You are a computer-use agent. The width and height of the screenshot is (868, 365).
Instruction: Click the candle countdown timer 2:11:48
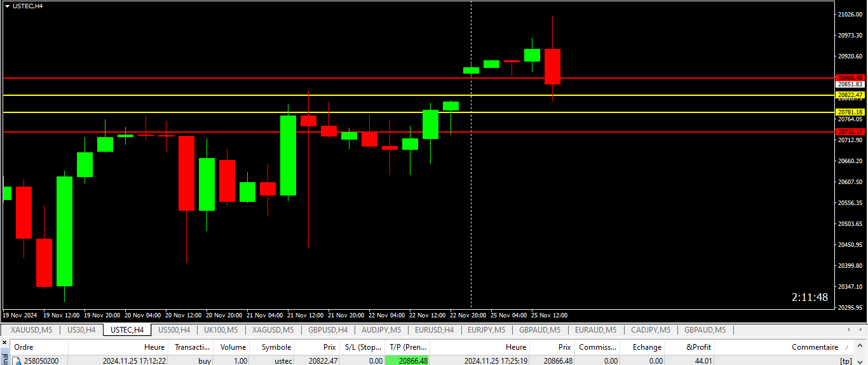coord(810,297)
